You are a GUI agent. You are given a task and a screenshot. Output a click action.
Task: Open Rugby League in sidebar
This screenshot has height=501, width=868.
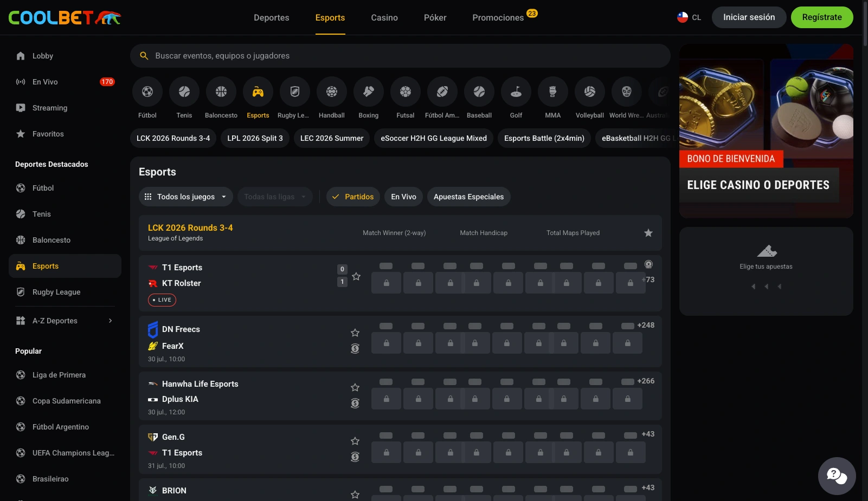[65, 292]
